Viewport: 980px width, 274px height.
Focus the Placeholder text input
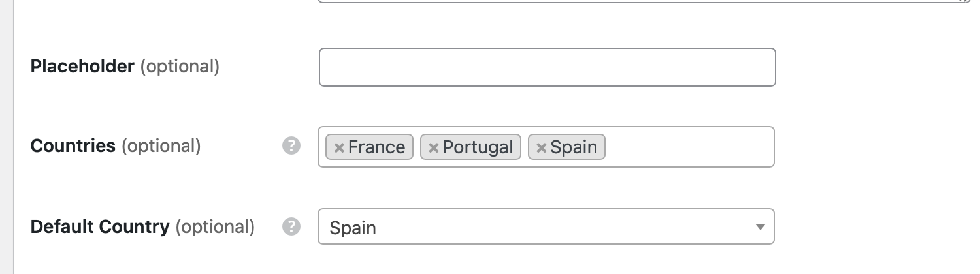coord(547,67)
